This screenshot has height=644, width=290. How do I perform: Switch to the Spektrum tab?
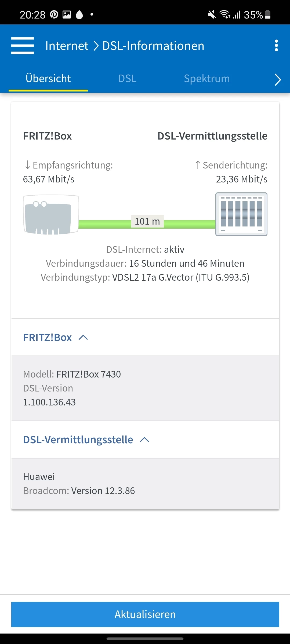[207, 79]
